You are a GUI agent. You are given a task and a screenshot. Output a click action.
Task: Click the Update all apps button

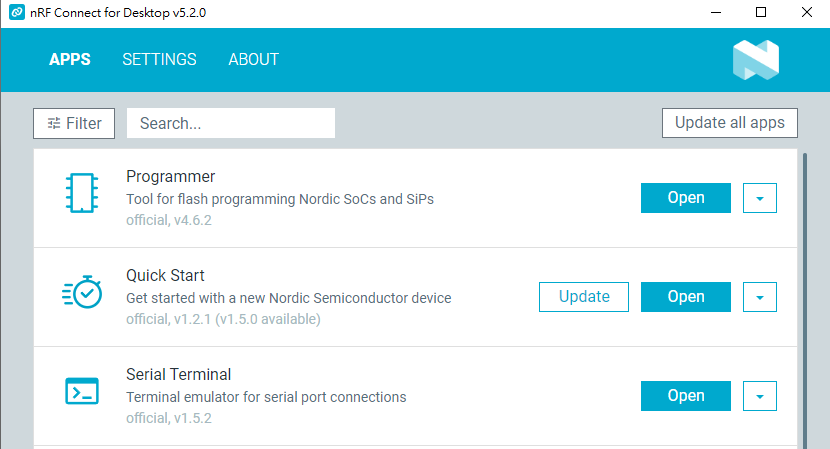tap(729, 123)
